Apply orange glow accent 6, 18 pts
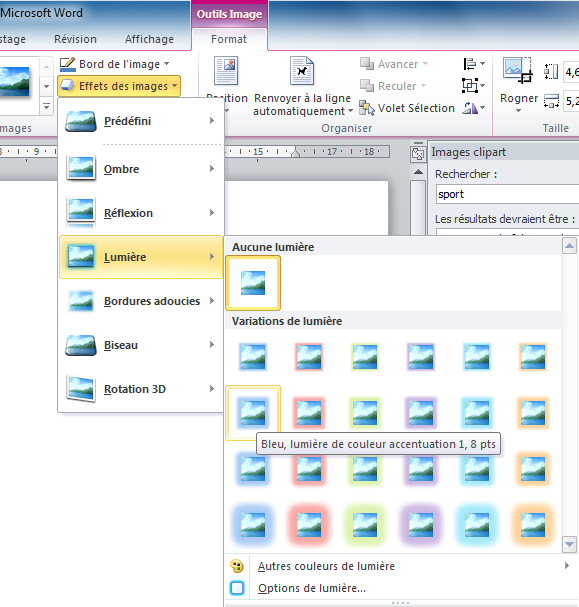The height and width of the screenshot is (607, 579). 533,525
